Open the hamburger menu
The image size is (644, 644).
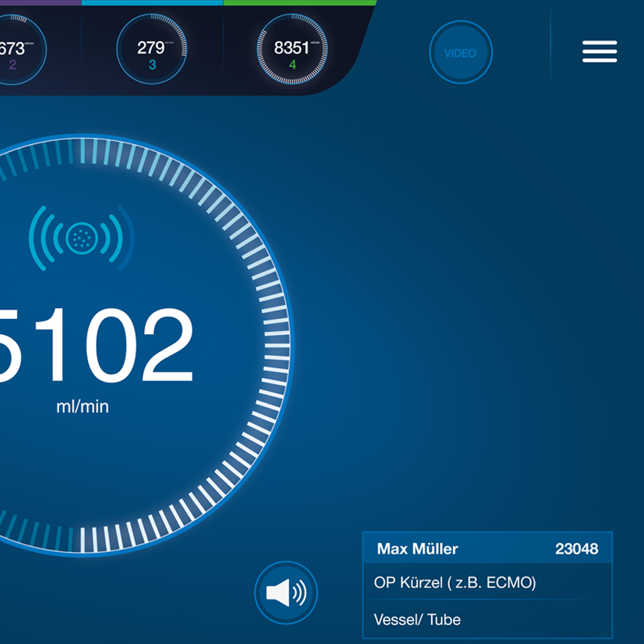click(x=599, y=51)
